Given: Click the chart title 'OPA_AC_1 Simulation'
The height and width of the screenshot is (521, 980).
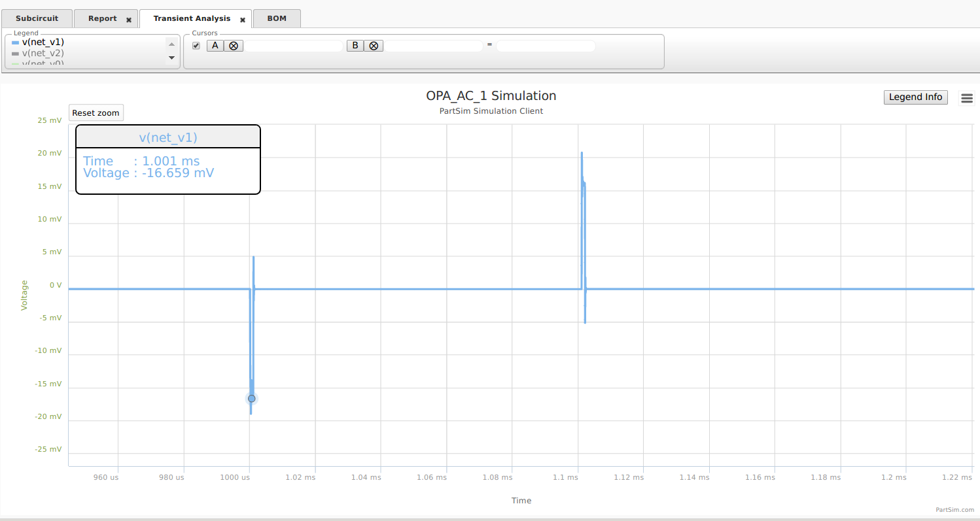Looking at the screenshot, I should coord(491,96).
